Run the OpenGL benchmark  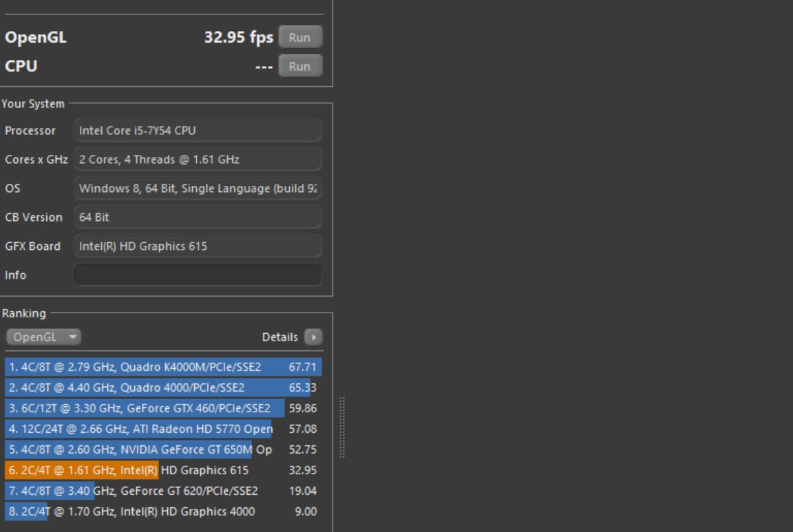click(300, 37)
